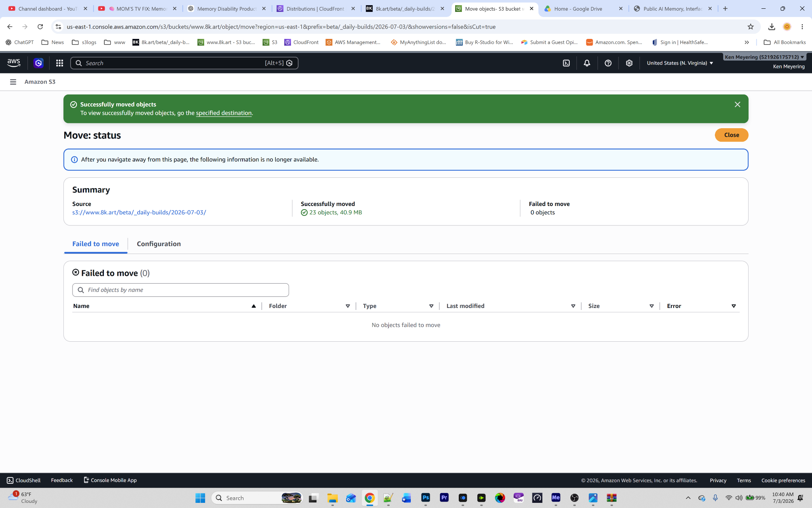Open the Chrome profile avatar icon
Viewport: 812px width, 508px height.
coord(787,27)
